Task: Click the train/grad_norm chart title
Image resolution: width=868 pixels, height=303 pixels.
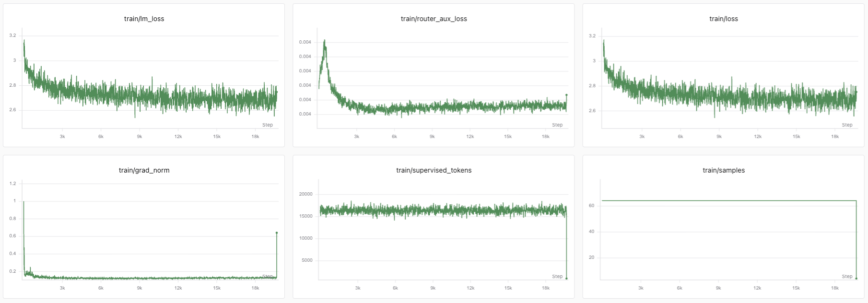Action: point(144,170)
